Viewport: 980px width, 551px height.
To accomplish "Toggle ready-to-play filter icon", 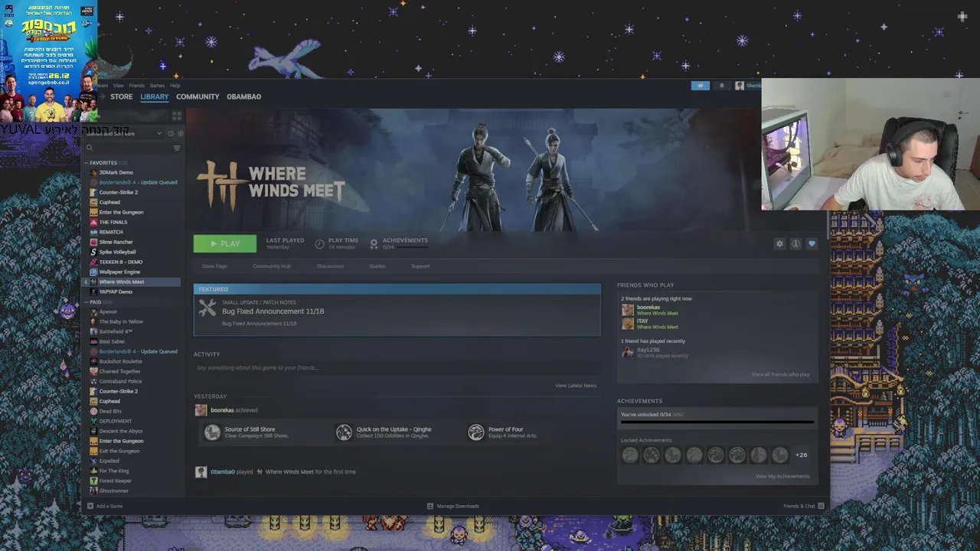I will tap(180, 133).
